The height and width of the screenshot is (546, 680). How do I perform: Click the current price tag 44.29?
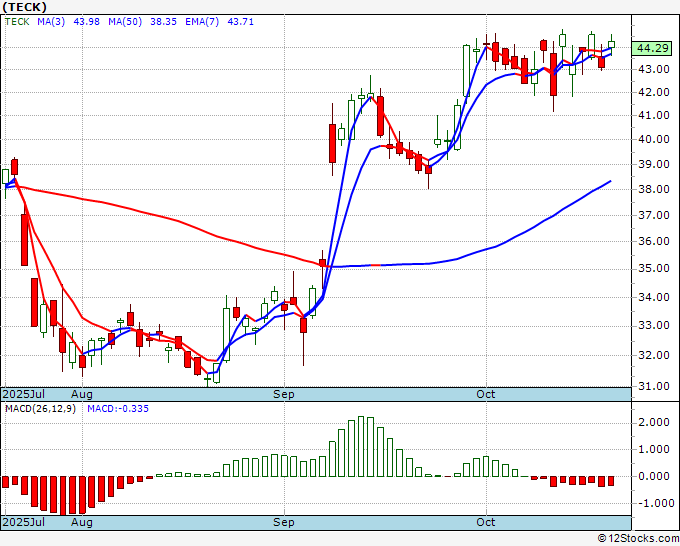click(x=653, y=48)
